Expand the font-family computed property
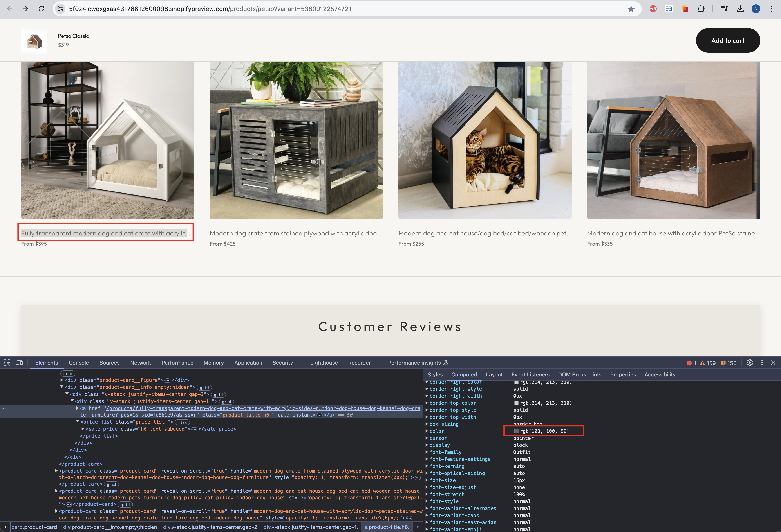Screen dimensions: 781x532 [x=427, y=452]
